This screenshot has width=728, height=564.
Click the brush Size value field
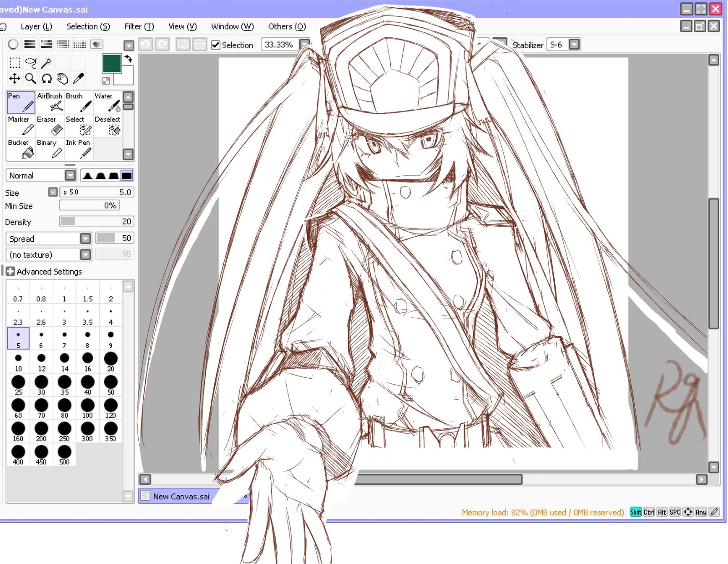[96, 192]
